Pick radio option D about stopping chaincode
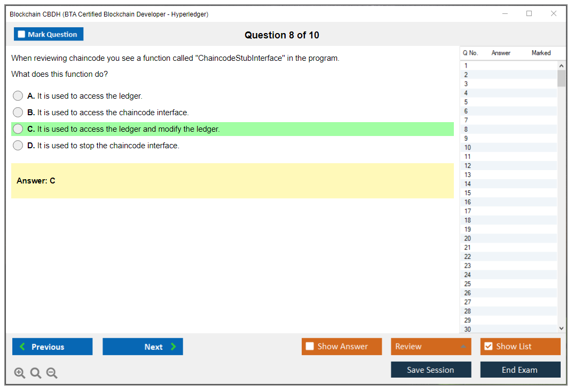This screenshot has width=574, height=392. (18, 146)
